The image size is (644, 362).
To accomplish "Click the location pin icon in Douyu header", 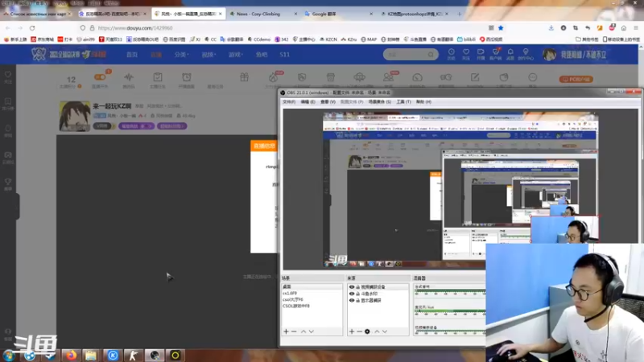I will (526, 52).
